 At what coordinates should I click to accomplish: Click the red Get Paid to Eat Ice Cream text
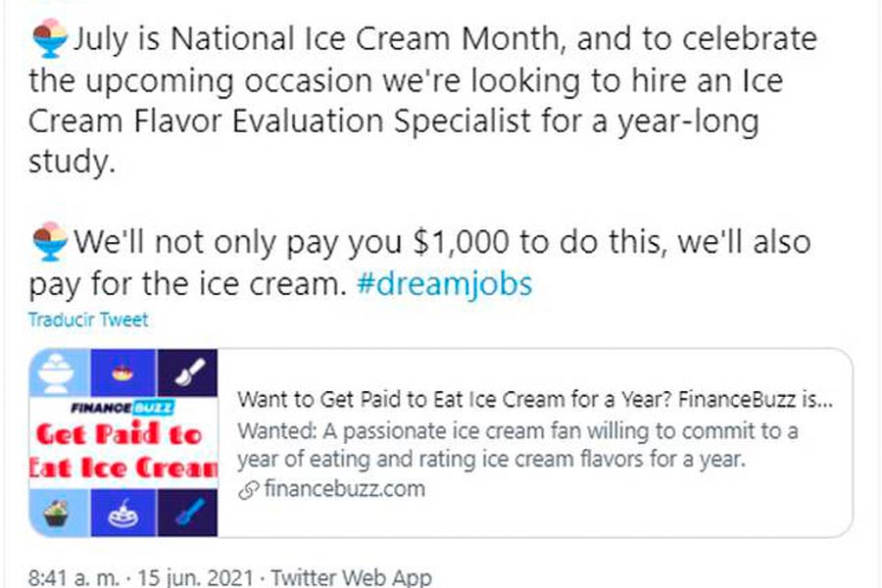(x=123, y=451)
